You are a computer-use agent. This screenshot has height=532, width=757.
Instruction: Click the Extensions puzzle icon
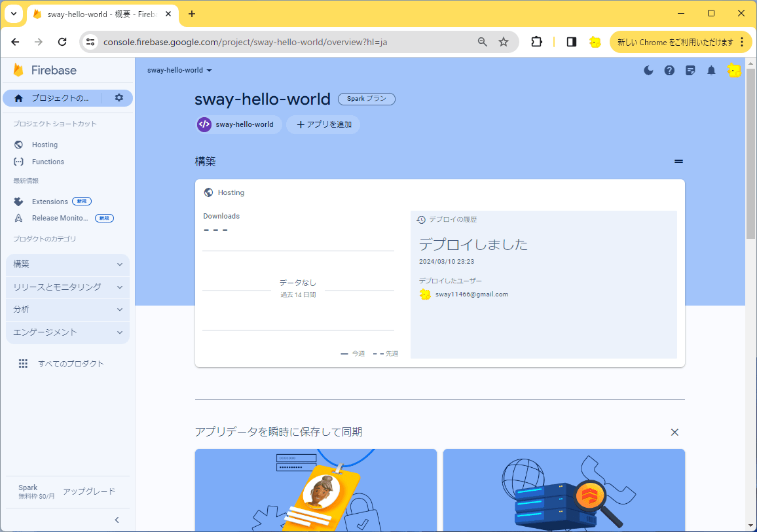pos(18,202)
